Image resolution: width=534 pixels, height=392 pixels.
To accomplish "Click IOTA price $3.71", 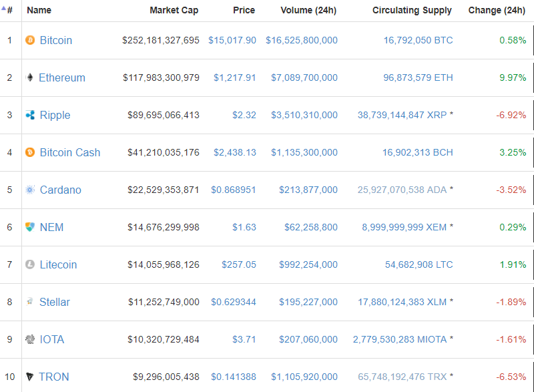I will pyautogui.click(x=244, y=339).
